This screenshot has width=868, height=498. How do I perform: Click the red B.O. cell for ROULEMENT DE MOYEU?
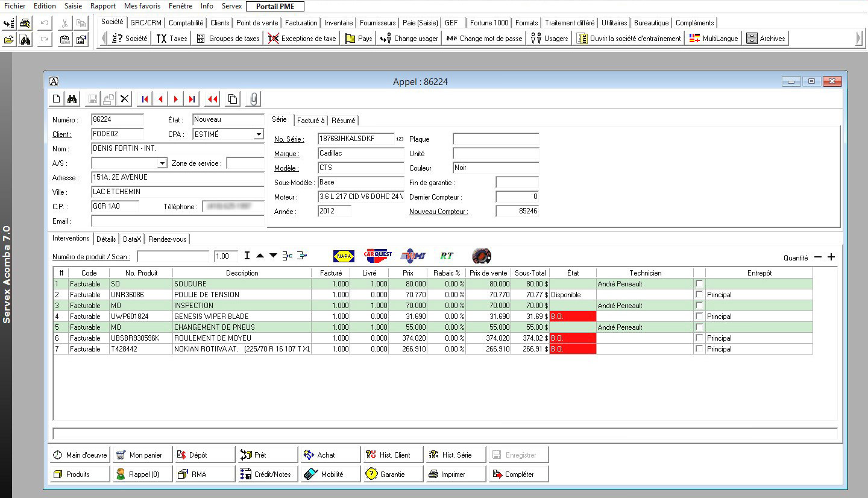572,338
